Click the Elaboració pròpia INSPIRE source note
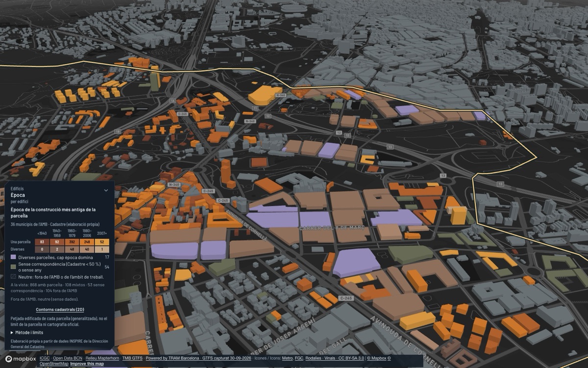588x368 pixels. pos(59,344)
